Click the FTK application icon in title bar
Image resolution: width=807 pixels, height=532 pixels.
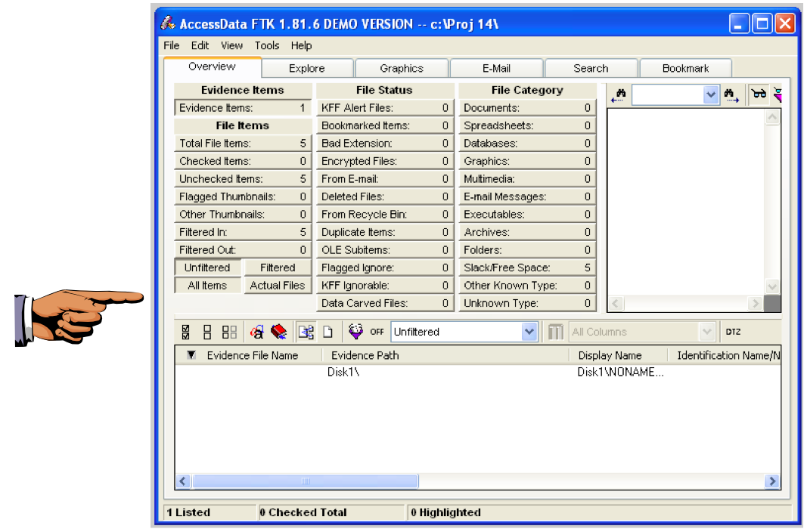click(167, 23)
